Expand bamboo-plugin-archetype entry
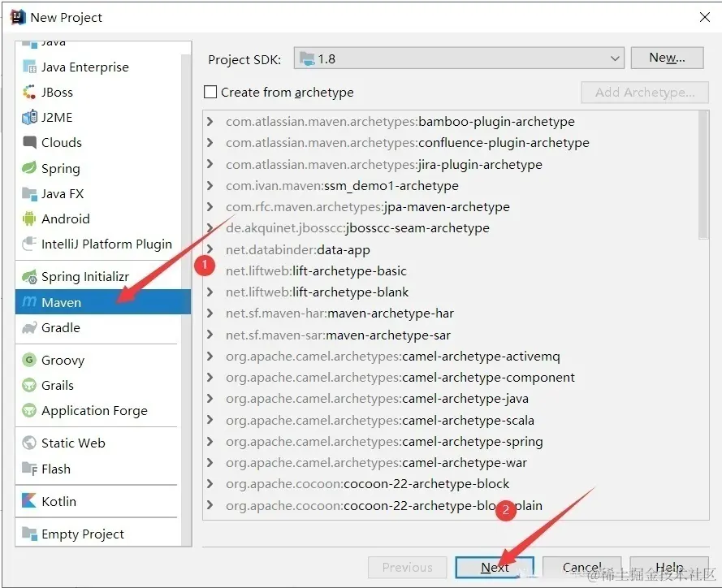722x588 pixels. coord(210,122)
